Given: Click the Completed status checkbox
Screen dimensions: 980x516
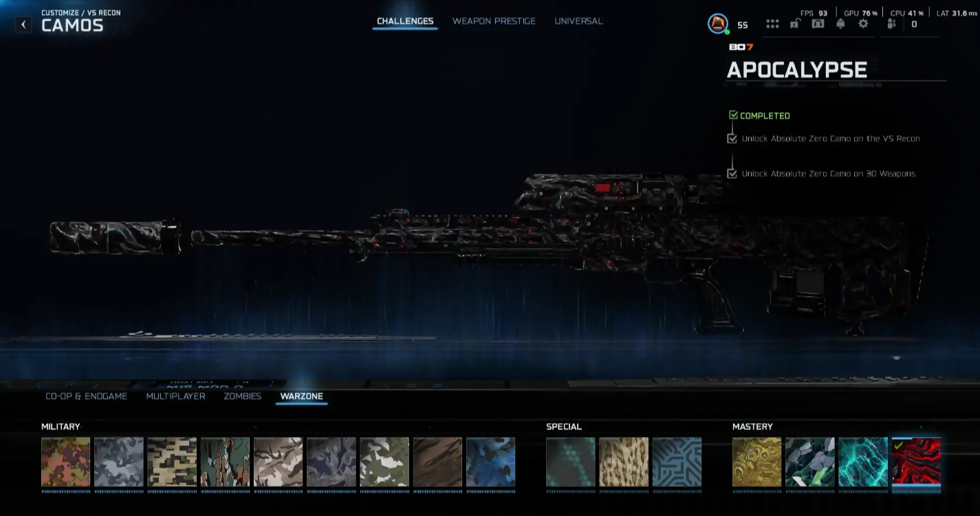Looking at the screenshot, I should tap(733, 115).
